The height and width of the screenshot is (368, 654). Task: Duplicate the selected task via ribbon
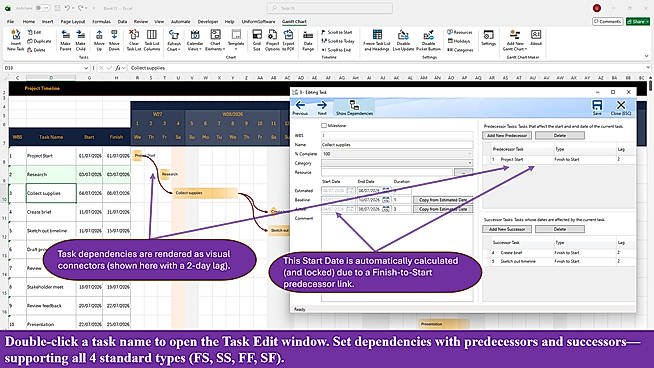point(39,41)
